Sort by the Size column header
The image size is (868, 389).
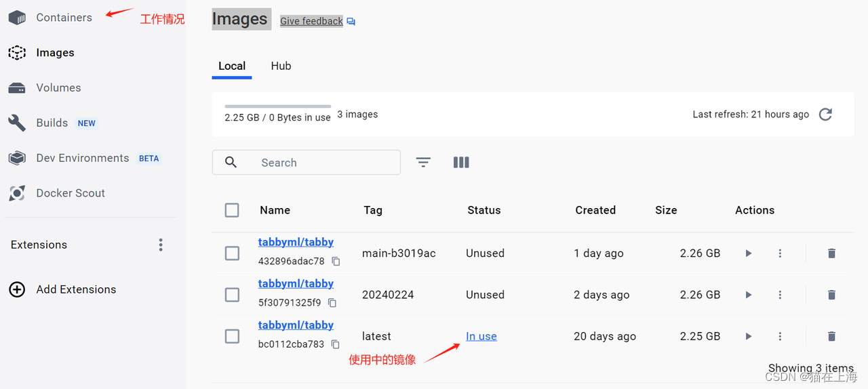tap(666, 210)
